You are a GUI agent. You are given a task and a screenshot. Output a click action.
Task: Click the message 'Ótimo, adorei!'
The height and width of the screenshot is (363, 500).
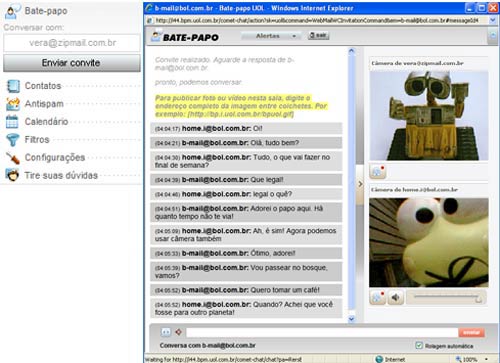tap(246, 253)
